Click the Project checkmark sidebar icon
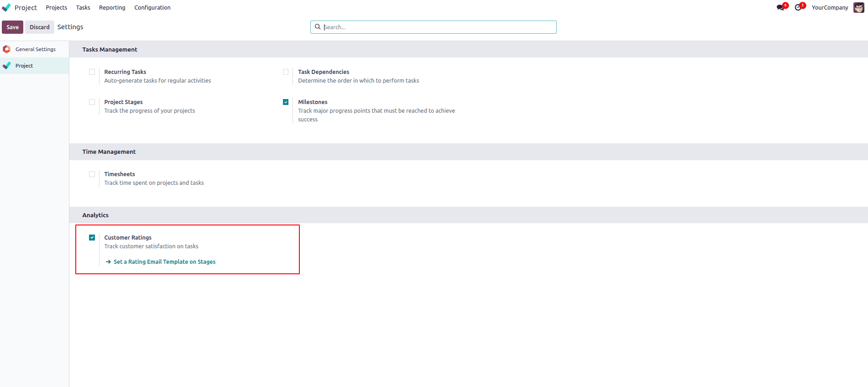 (x=6, y=66)
